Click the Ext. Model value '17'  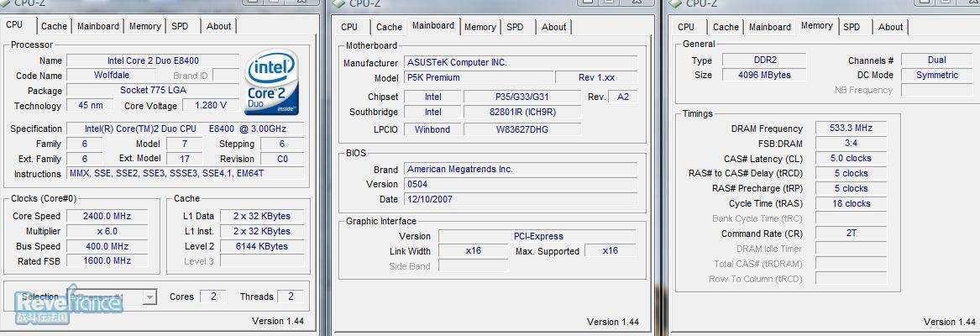tap(185, 159)
